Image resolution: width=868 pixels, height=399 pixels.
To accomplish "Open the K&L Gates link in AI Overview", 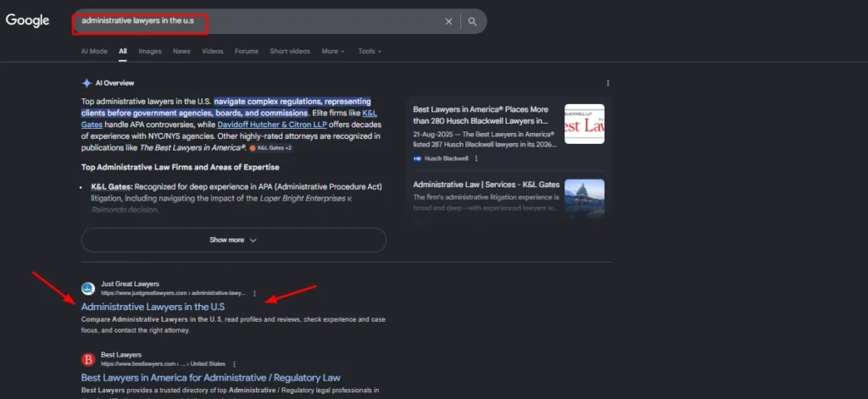I will [x=370, y=113].
